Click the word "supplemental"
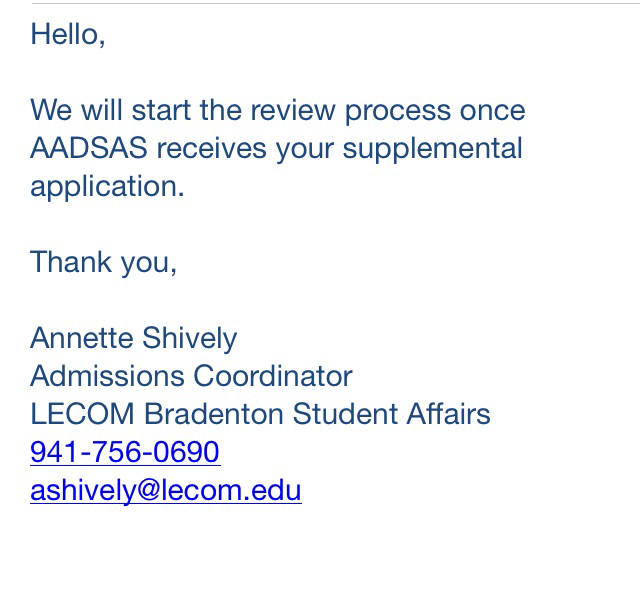Image resolution: width=640 pixels, height=613 pixels. tap(436, 148)
